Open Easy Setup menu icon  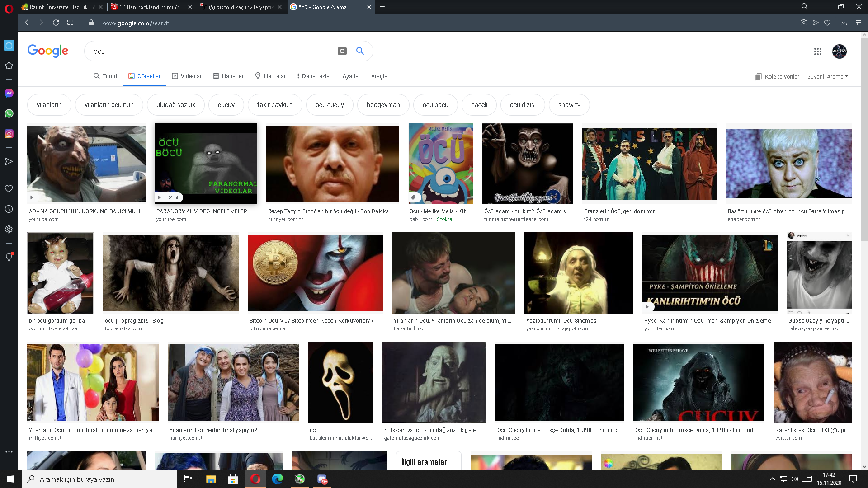click(x=858, y=23)
